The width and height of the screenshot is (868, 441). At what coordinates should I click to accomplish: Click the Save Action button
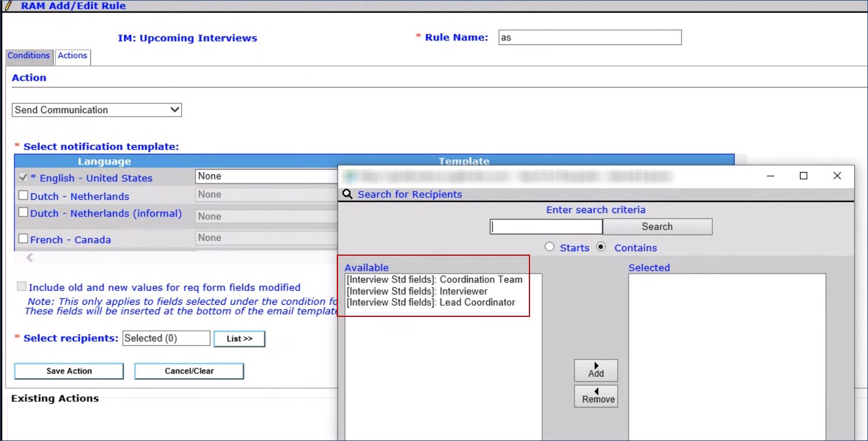pos(69,371)
